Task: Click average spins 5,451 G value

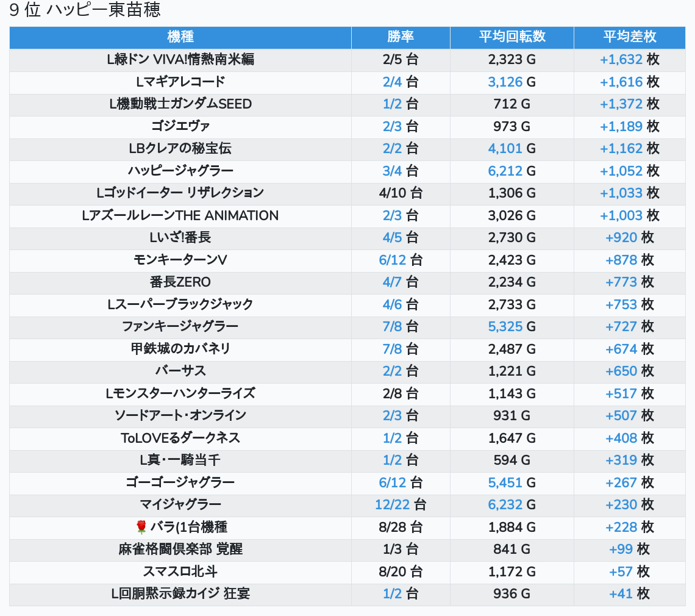Action: (x=512, y=482)
